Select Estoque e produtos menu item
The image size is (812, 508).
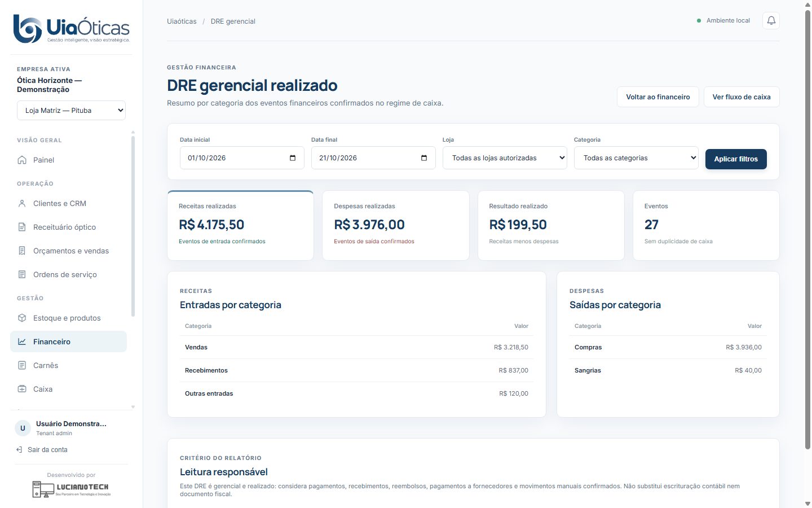point(68,318)
